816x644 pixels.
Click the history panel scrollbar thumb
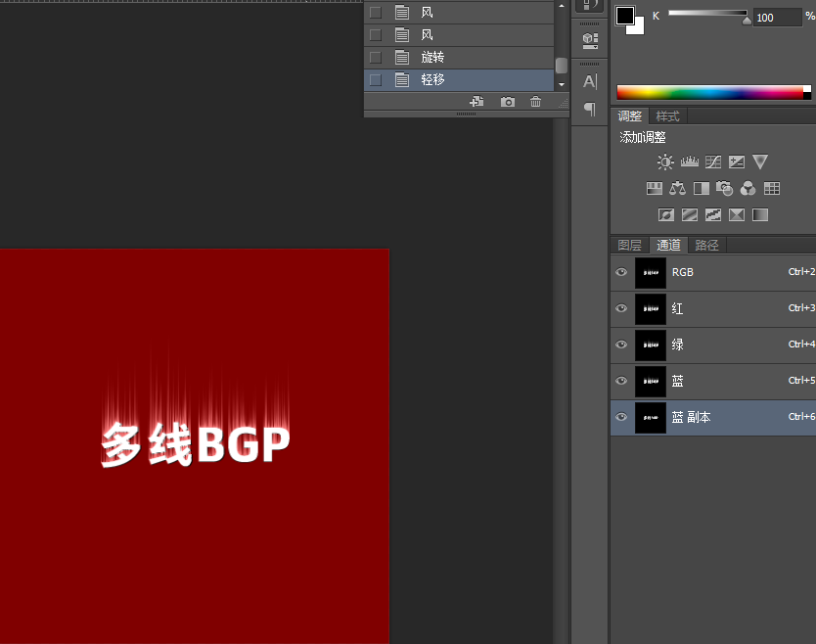point(562,65)
